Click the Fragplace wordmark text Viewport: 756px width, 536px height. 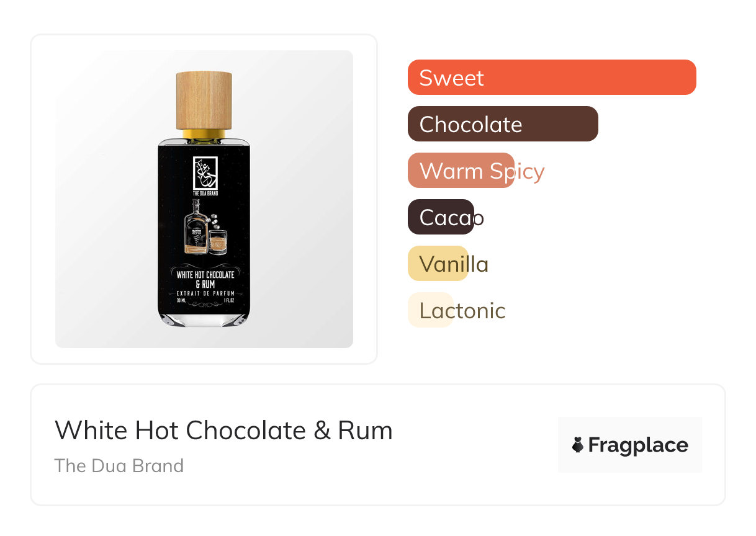tap(638, 445)
